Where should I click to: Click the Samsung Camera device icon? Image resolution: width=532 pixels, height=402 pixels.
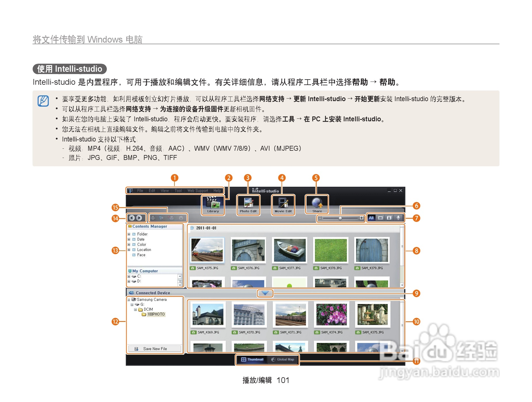click(134, 299)
